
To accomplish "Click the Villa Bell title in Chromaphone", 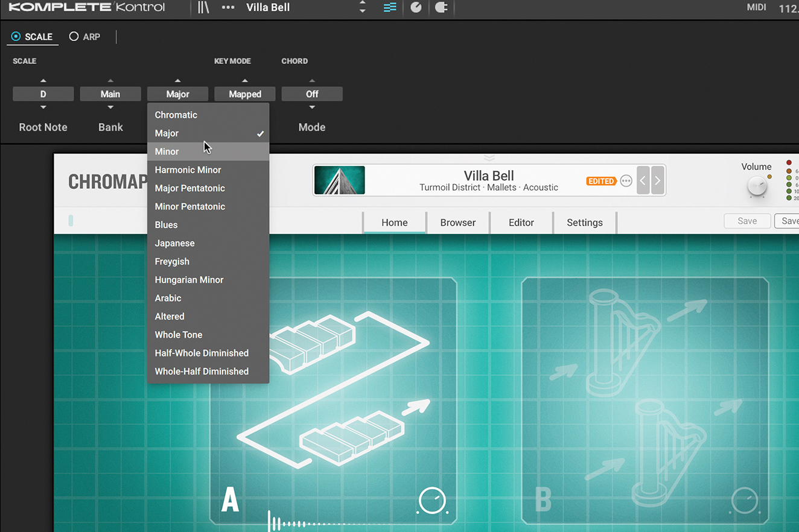I will [489, 176].
